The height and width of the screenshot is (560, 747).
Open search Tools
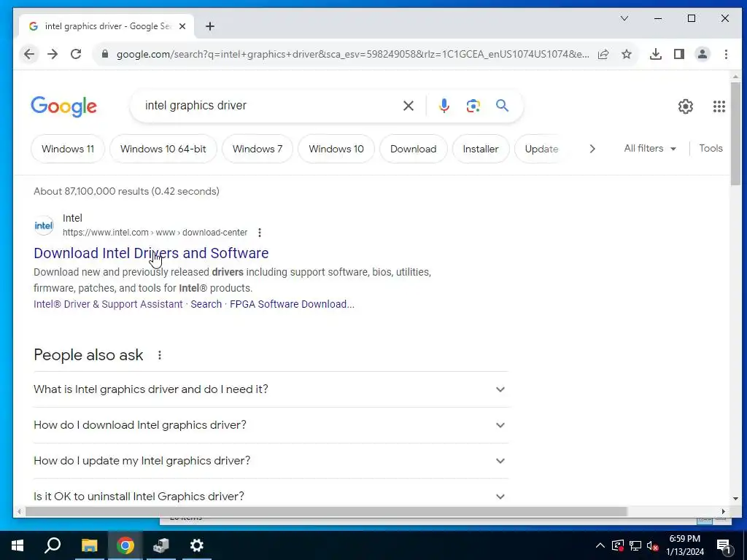coord(711,149)
